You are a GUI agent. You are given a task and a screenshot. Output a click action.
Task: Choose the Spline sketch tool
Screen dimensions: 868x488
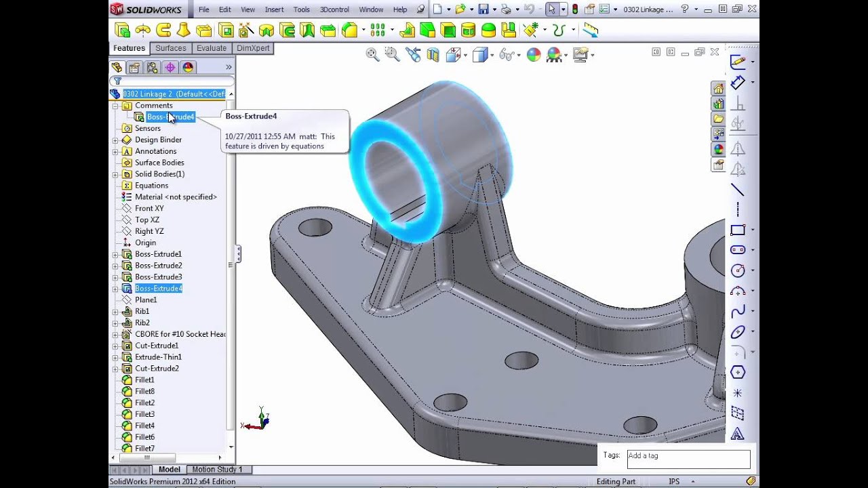(x=738, y=311)
